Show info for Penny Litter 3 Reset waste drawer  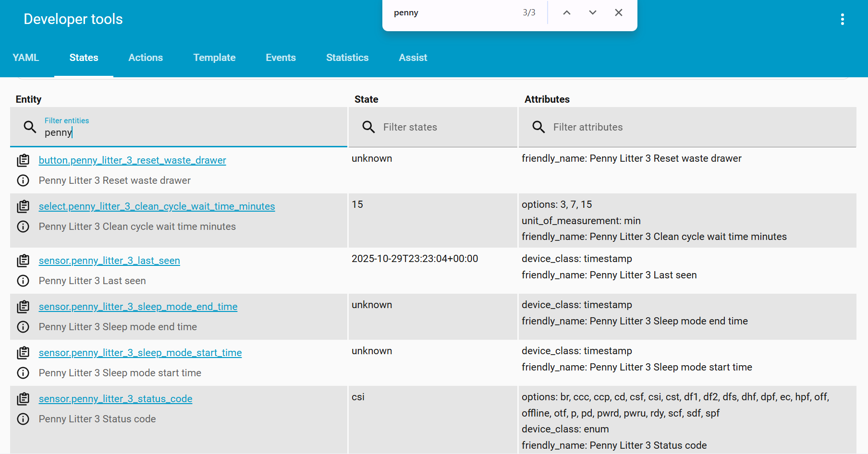(x=23, y=180)
